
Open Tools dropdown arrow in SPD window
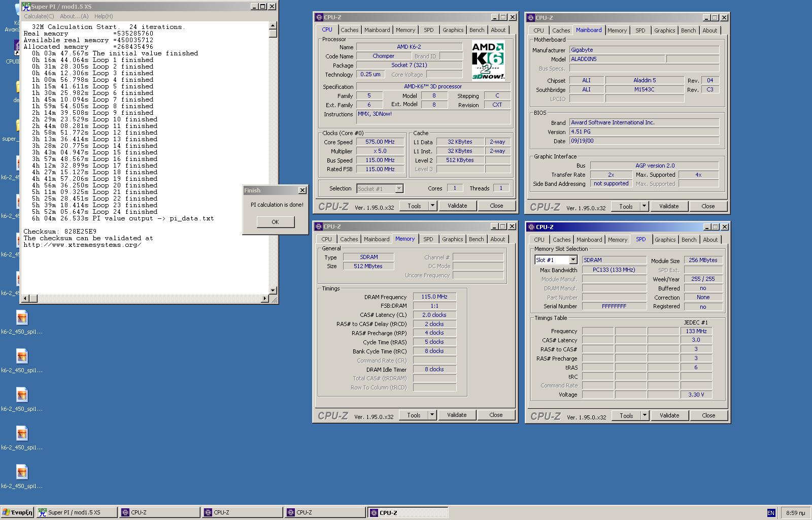[645, 415]
